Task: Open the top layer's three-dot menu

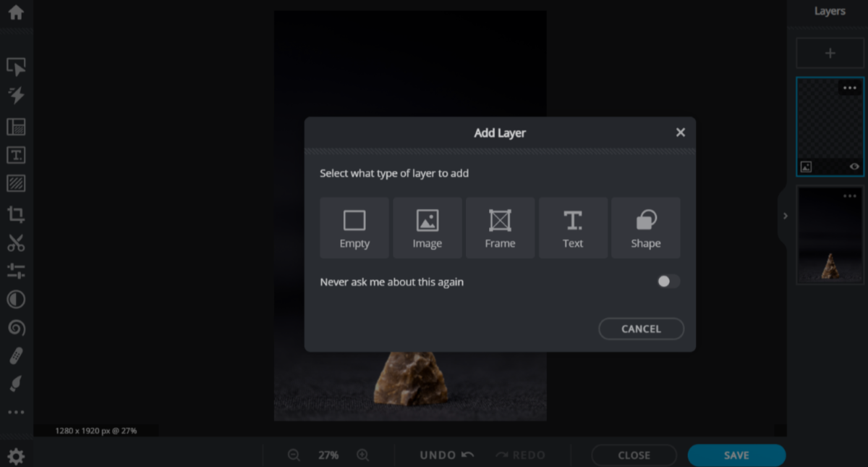Action: click(849, 88)
